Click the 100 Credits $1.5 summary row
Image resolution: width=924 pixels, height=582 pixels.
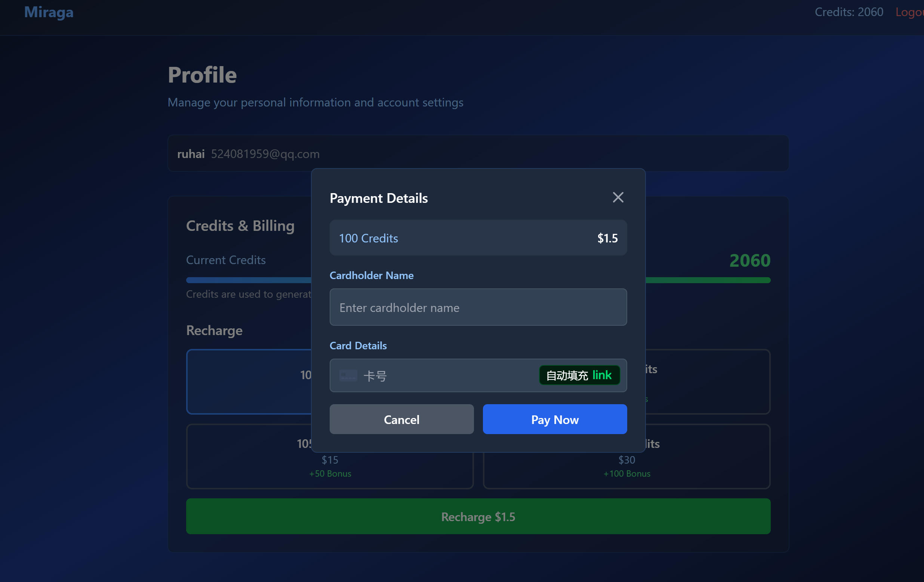478,238
